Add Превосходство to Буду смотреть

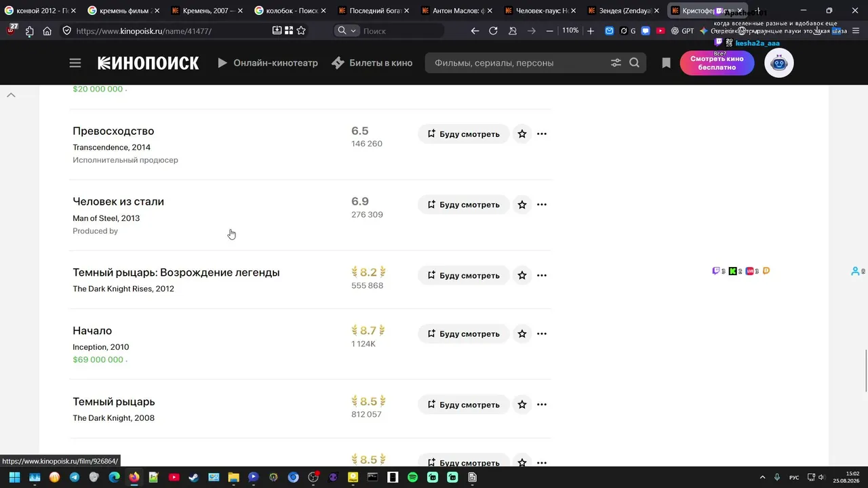point(463,134)
